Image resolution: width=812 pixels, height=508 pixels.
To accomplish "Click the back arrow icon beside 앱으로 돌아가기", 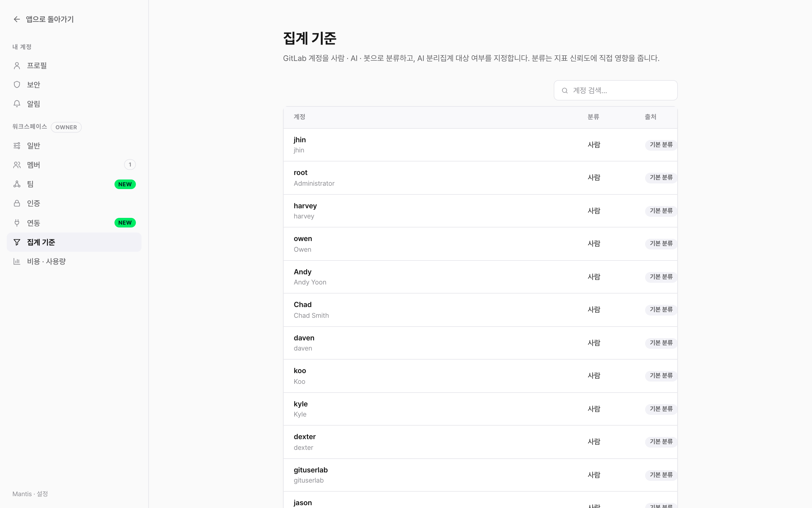I will point(17,19).
